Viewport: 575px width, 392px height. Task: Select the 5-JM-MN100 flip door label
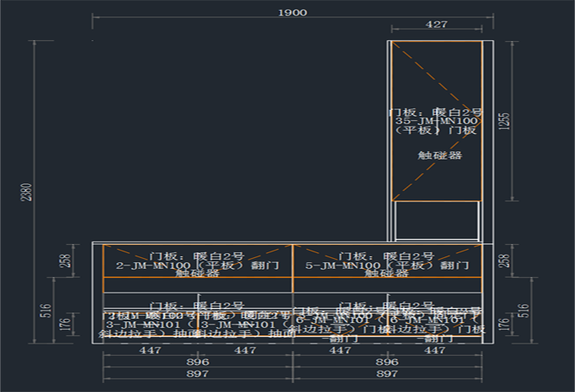387,265
